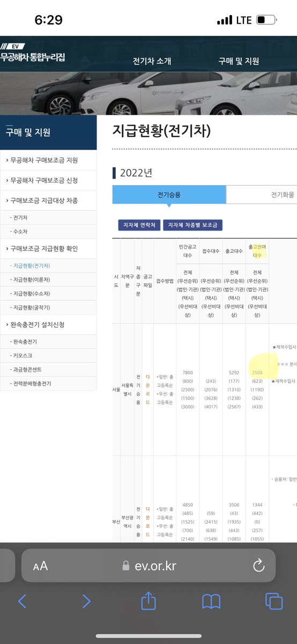
Task: Expand 구매보조금 지급대상 차종 sidebar item
Action: 48,200
